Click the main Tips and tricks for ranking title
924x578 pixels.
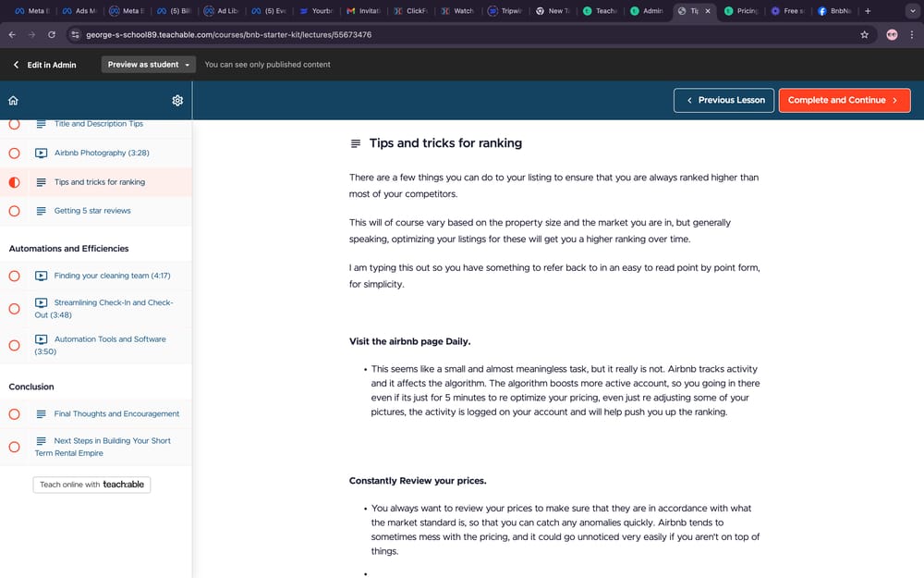[445, 143]
